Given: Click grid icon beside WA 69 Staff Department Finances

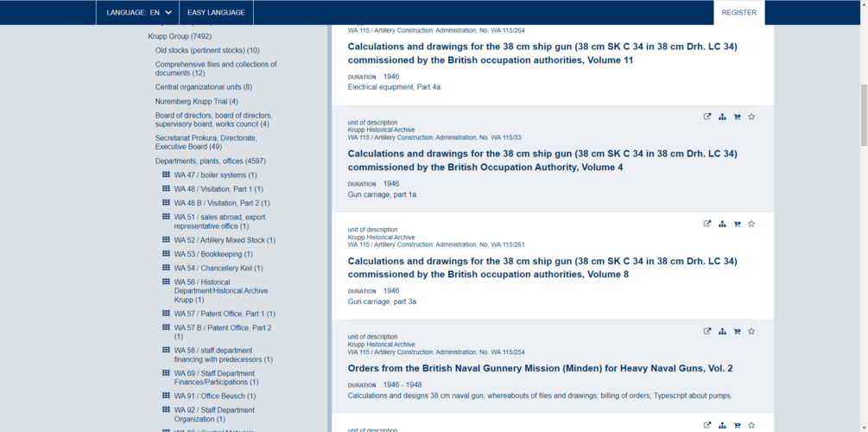Looking at the screenshot, I should coord(166,372).
